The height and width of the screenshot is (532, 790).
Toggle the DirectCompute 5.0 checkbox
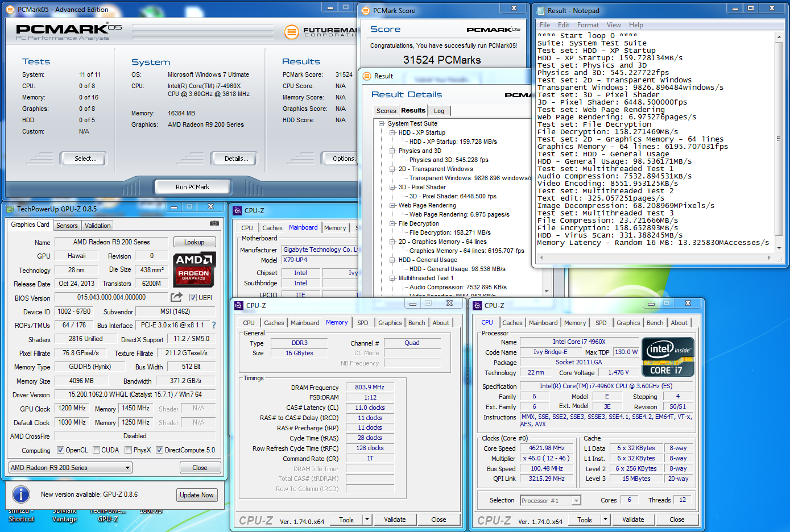pos(159,450)
